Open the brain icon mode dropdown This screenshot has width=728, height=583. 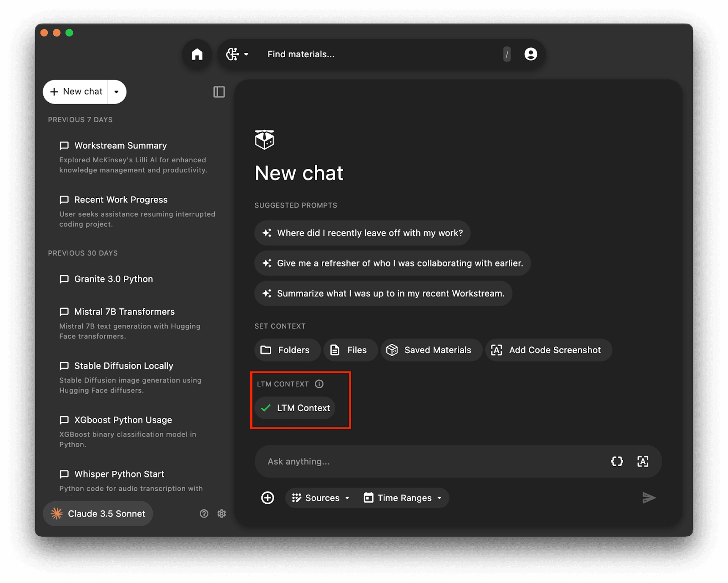point(238,54)
